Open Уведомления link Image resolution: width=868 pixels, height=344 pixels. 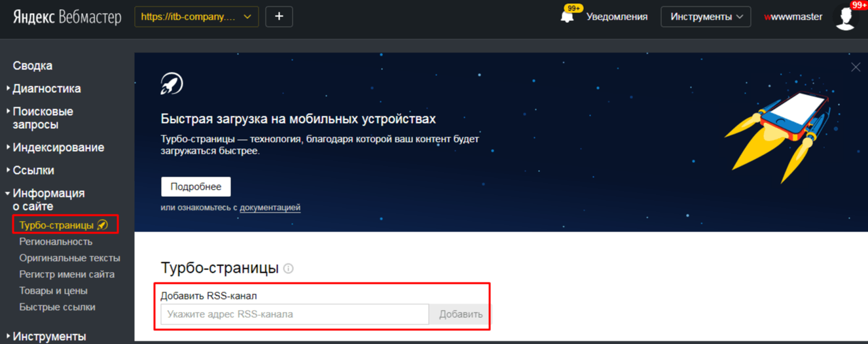617,17
